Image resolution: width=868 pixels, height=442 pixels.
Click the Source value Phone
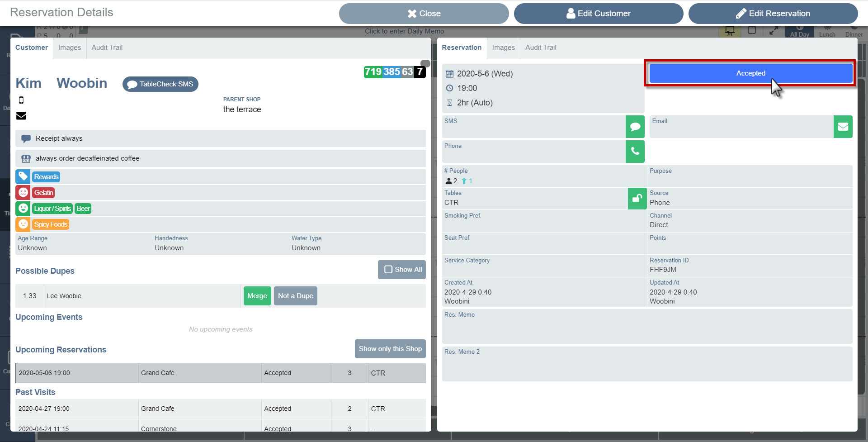(660, 203)
